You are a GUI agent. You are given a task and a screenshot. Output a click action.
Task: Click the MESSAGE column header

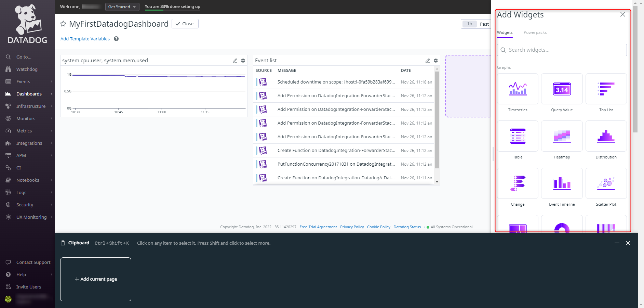[x=287, y=70]
